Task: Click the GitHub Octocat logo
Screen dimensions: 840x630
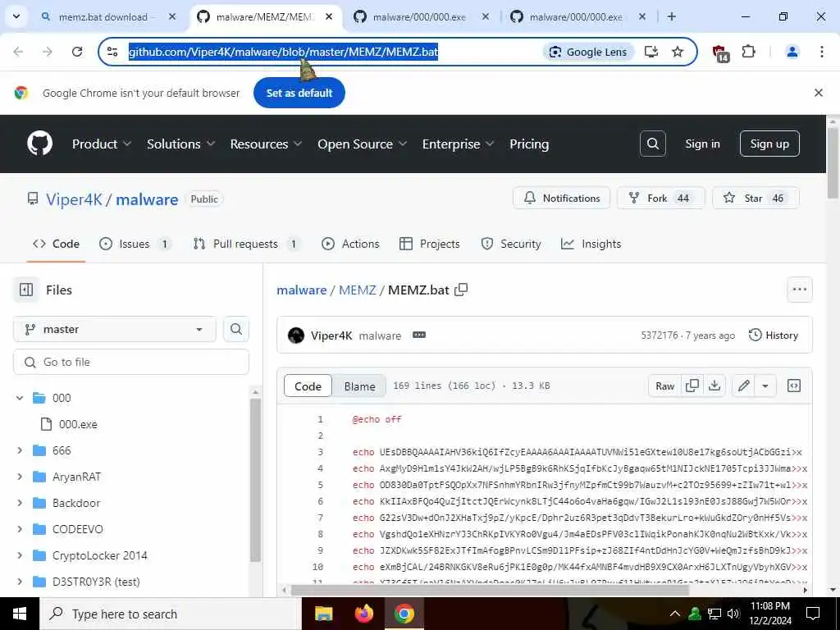Action: [39, 144]
